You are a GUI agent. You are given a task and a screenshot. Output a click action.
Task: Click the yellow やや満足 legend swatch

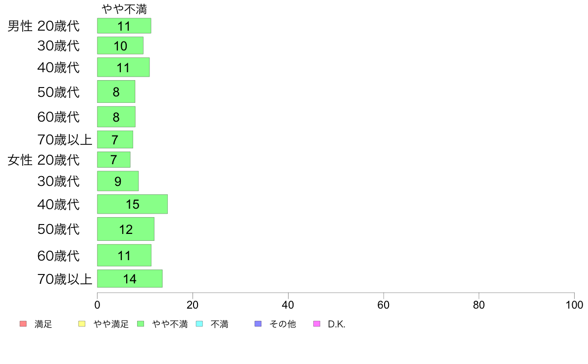click(82, 324)
